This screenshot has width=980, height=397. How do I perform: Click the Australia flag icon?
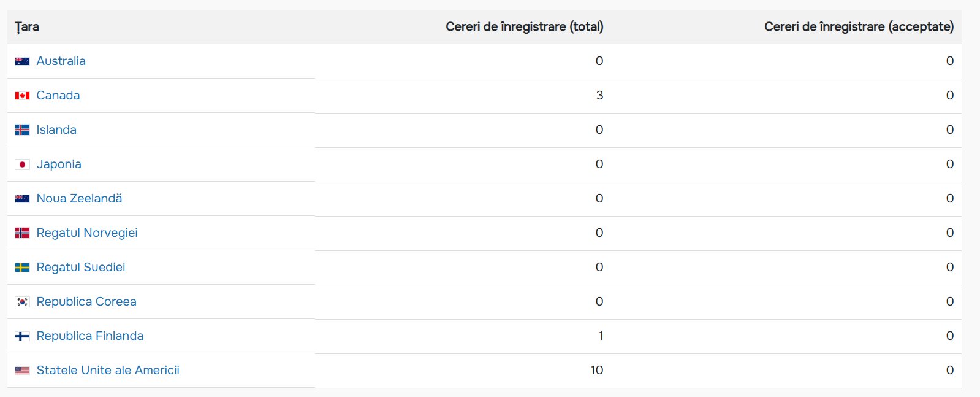click(22, 61)
